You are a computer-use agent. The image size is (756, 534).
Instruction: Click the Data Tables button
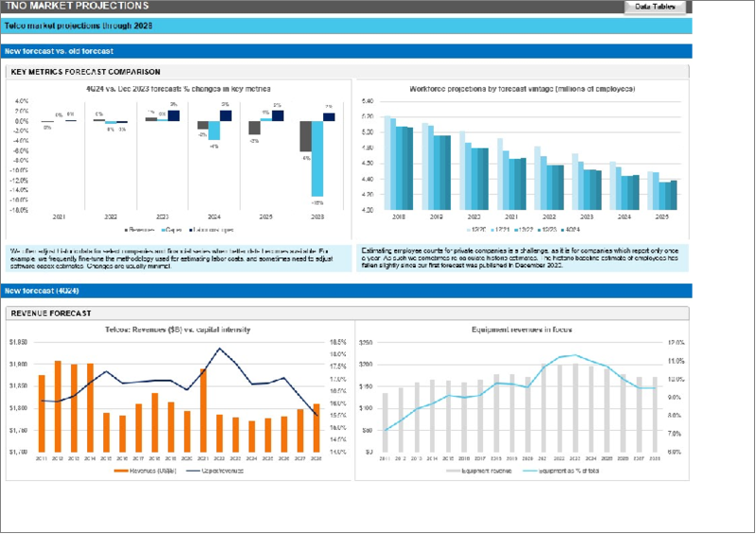point(654,7)
